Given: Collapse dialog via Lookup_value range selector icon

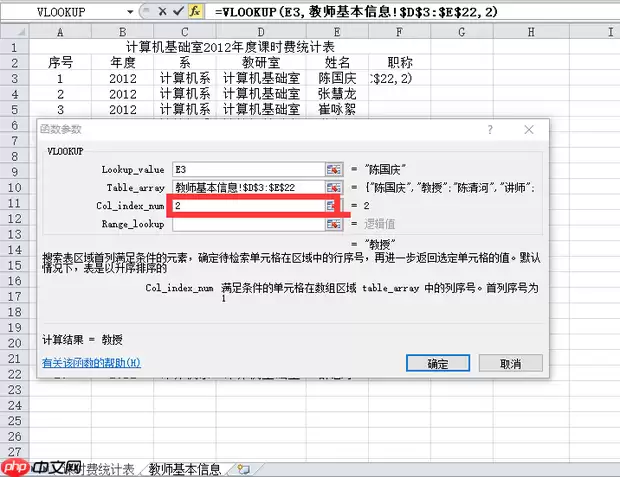Looking at the screenshot, I should point(334,169).
